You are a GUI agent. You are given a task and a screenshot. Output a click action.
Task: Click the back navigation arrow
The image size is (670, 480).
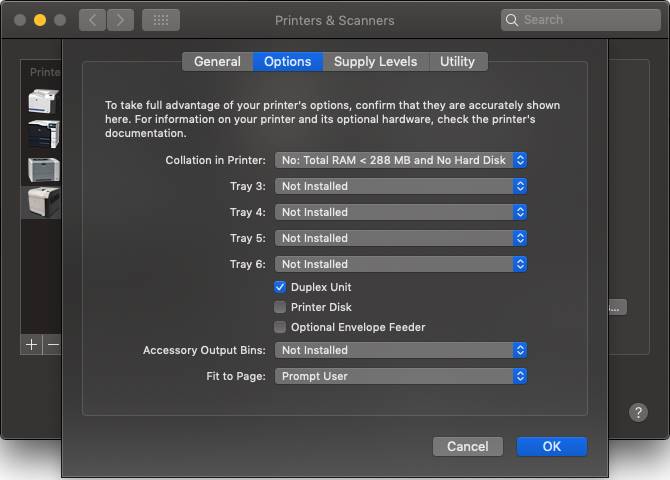92,20
